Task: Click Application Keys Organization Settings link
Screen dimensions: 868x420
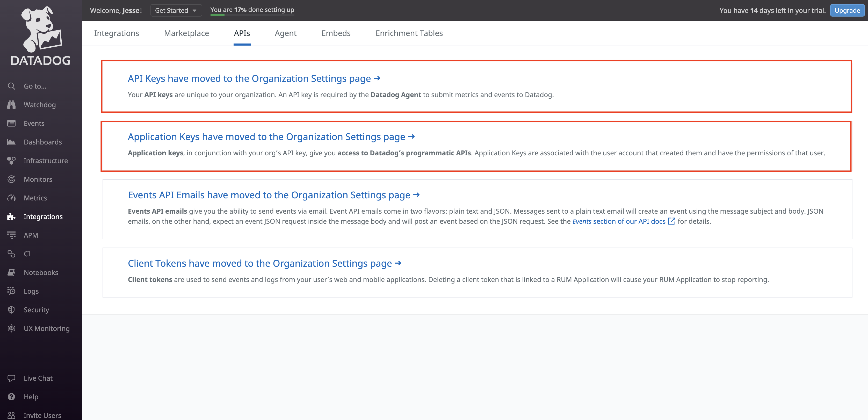Action: click(271, 136)
